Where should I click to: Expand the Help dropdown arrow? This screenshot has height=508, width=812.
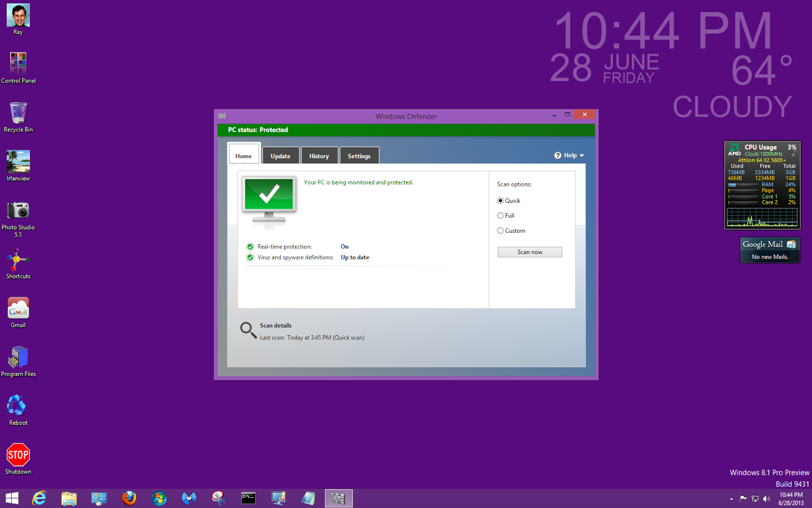[582, 155]
